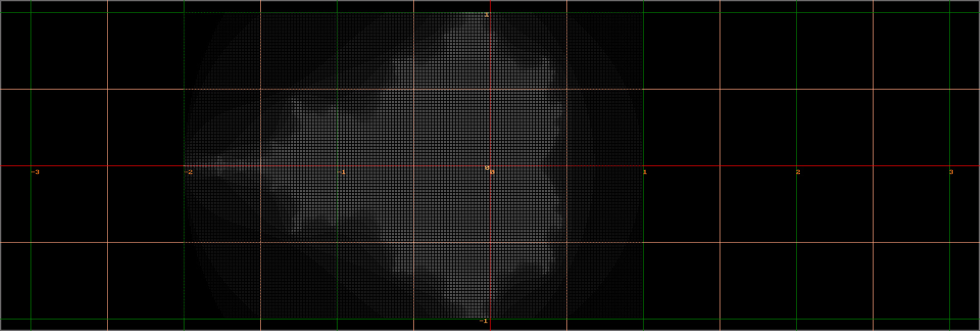
Task: Click the orange -1 label on the x-axis
Action: [x=342, y=172]
